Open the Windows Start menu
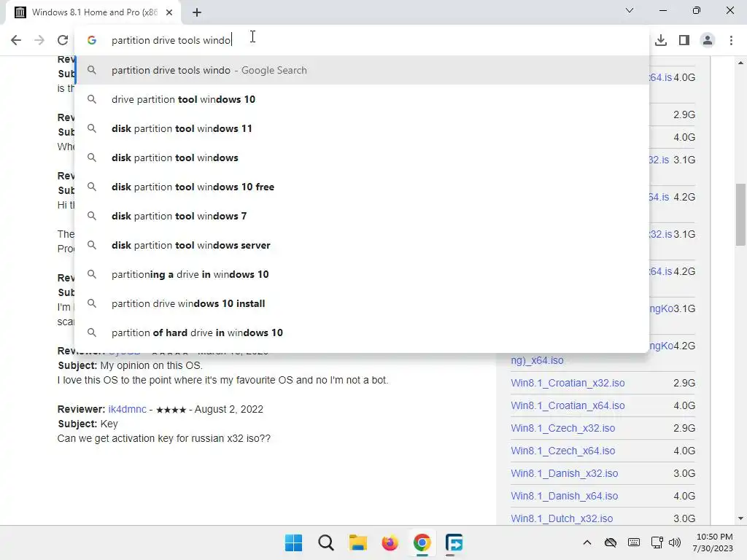This screenshot has height=560, width=747. (x=293, y=542)
